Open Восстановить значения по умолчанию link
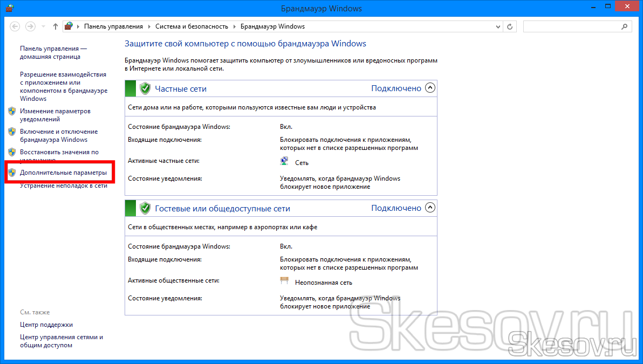This screenshot has height=364, width=643. click(x=59, y=155)
